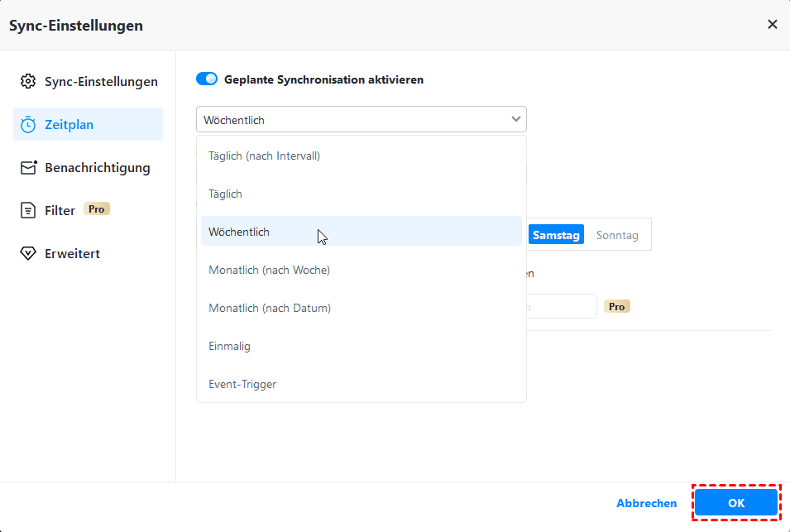Click the Erweitert diamond icon
Viewport: 790px width, 532px height.
[x=28, y=254]
